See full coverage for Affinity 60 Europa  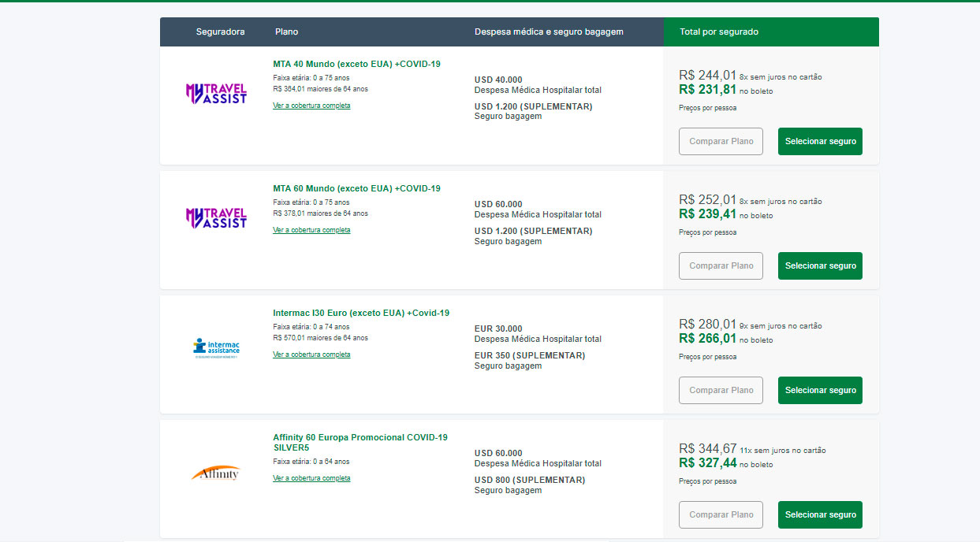311,478
